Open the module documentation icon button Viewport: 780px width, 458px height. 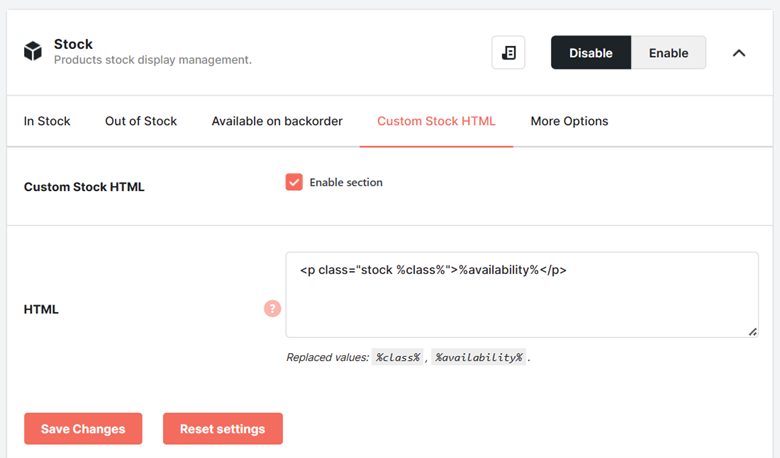pyautogui.click(x=508, y=52)
